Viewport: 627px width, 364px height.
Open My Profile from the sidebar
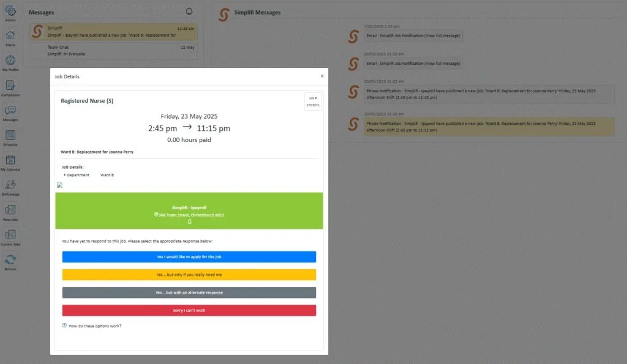click(x=10, y=61)
